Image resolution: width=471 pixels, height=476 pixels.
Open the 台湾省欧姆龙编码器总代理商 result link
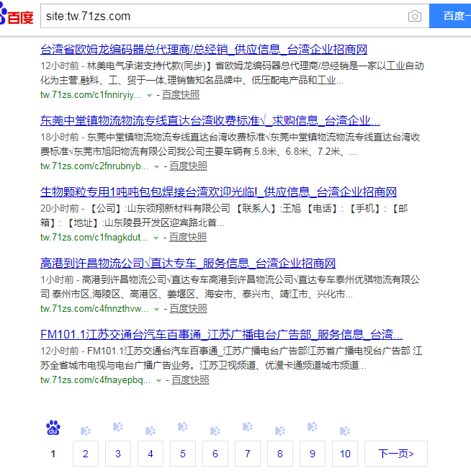pyautogui.click(x=204, y=50)
